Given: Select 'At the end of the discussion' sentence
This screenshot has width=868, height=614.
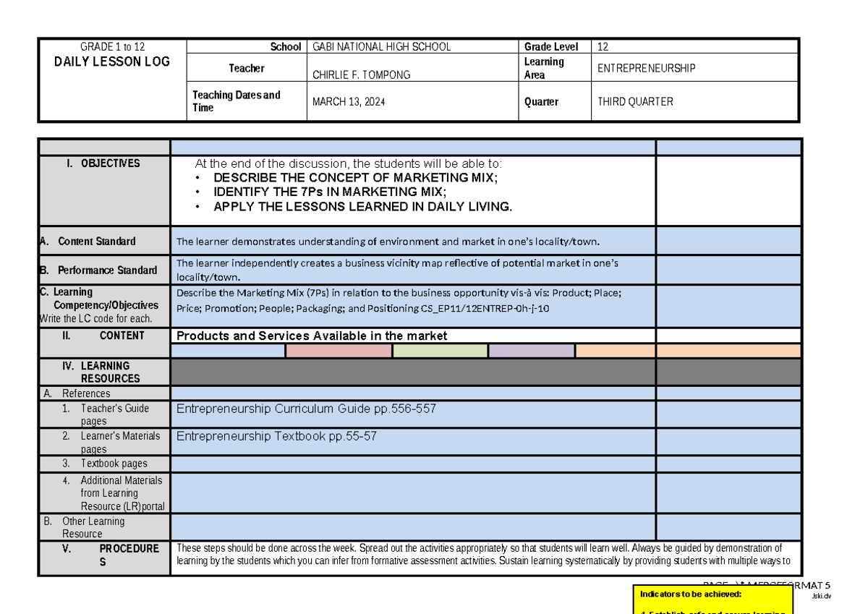Looking at the screenshot, I should pyautogui.click(x=349, y=163).
